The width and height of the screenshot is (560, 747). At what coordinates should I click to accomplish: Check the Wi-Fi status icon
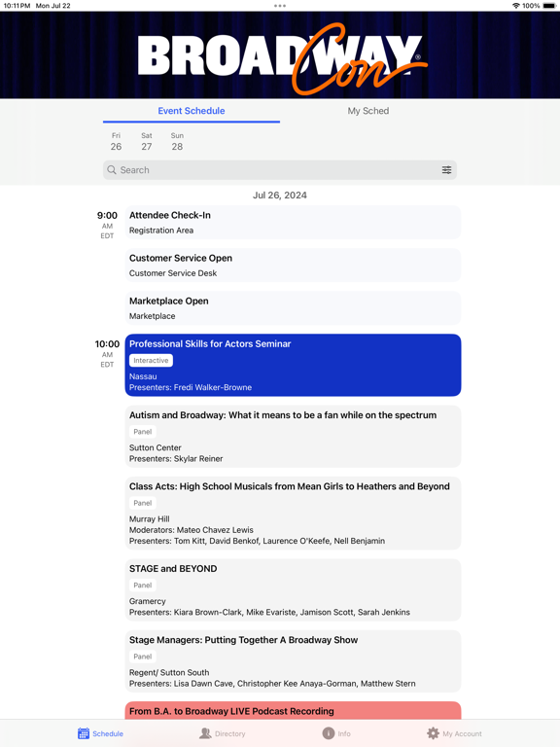pos(515,6)
